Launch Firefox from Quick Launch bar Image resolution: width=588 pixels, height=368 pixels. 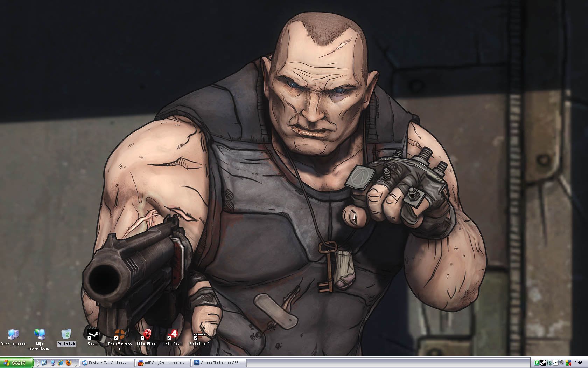point(68,363)
